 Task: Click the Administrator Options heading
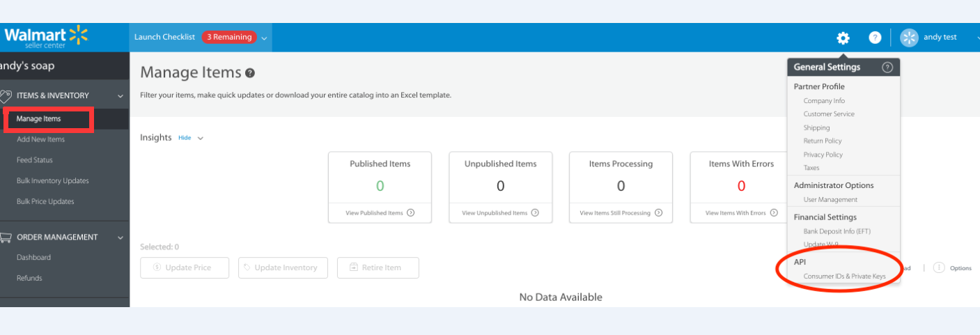pyautogui.click(x=834, y=185)
